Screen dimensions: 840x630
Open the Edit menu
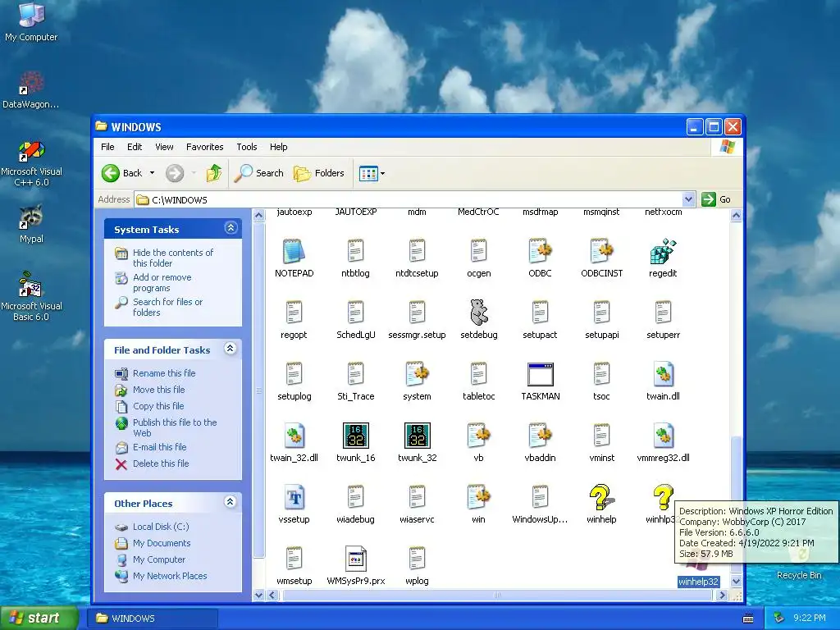coord(135,147)
